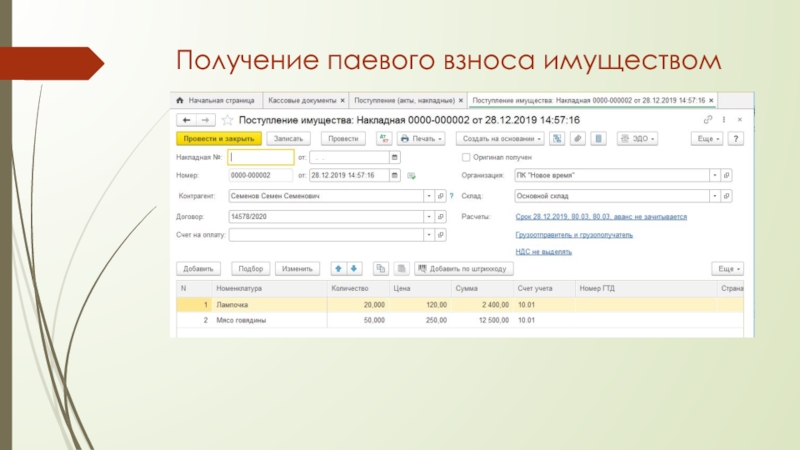Move row down with the blue arrow
Viewport: 800px width, 450px height.
click(353, 268)
